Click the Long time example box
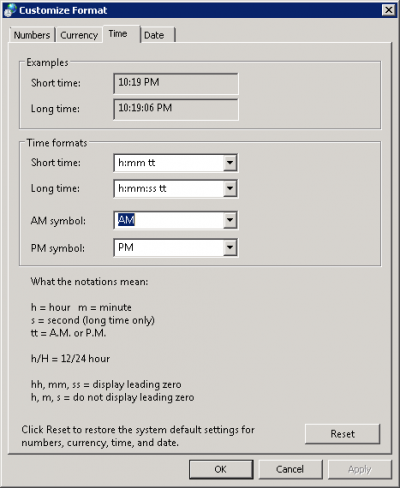Image resolution: width=400 pixels, height=488 pixels. pos(176,109)
